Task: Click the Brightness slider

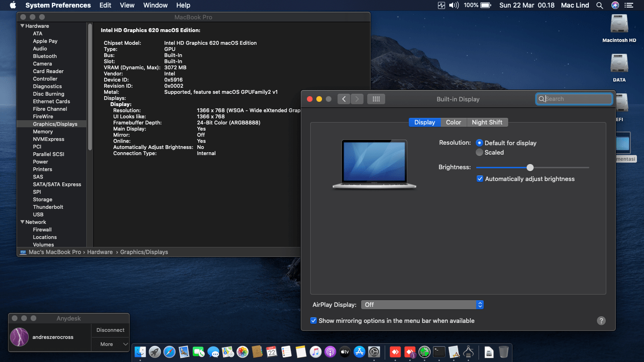Action: [533, 167]
